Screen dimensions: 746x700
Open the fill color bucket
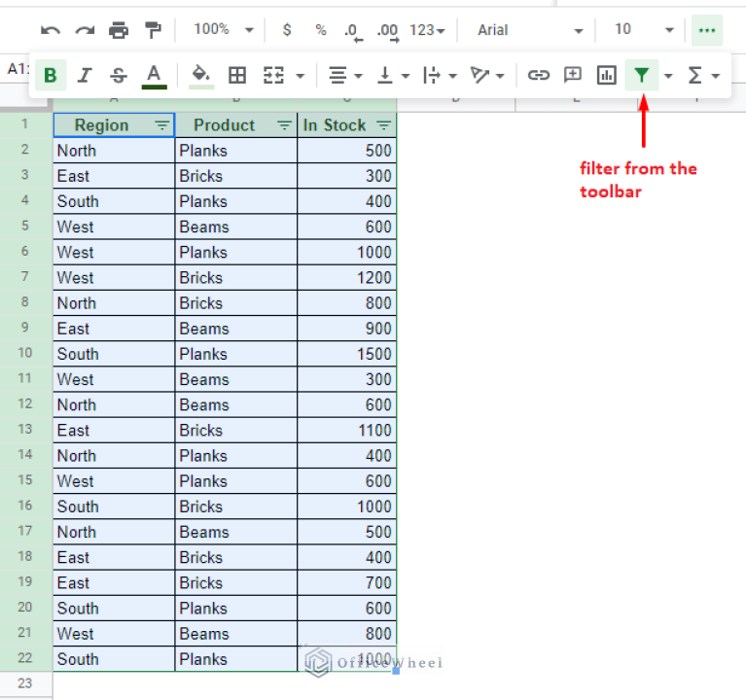[200, 75]
